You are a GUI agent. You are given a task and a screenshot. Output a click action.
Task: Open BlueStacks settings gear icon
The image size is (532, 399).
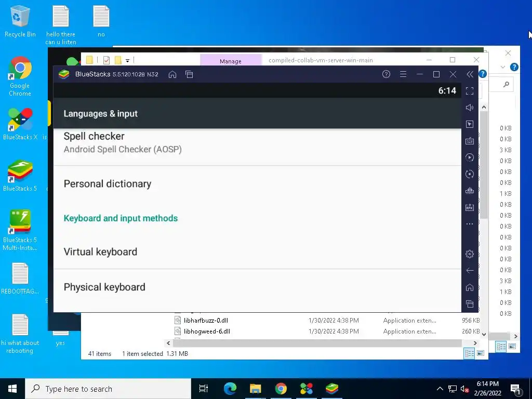click(x=470, y=254)
